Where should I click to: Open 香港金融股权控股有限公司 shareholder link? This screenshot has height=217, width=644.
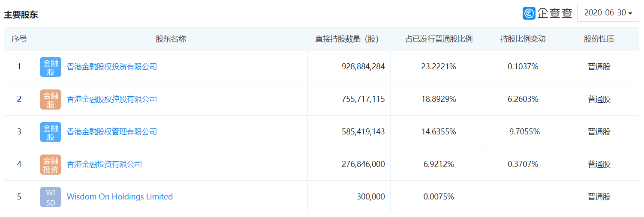point(112,99)
